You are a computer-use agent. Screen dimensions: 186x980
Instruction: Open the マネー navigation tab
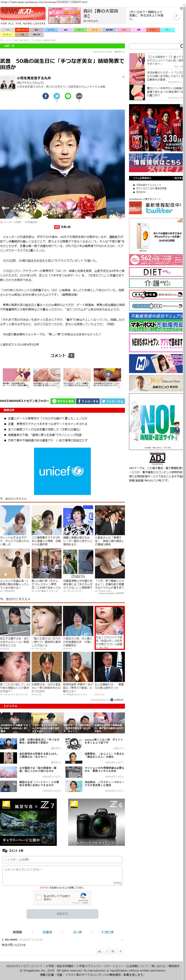click(167, 29)
